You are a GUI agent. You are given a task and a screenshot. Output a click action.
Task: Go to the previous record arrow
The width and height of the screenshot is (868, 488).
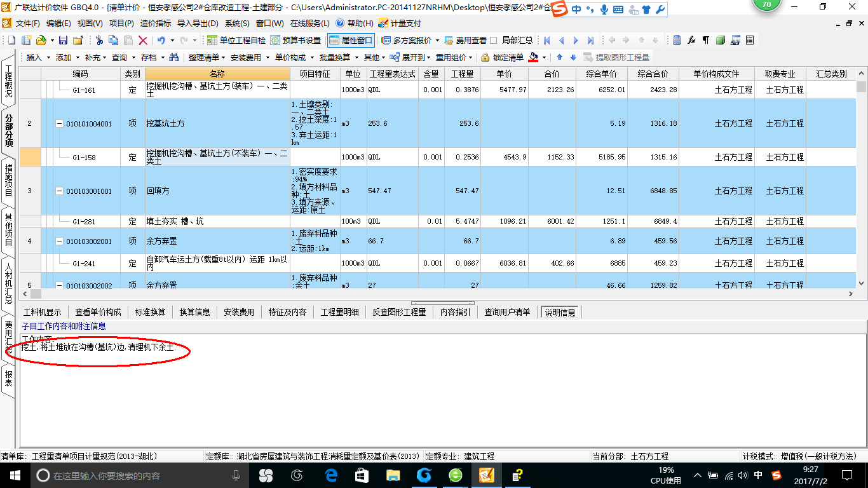click(561, 40)
